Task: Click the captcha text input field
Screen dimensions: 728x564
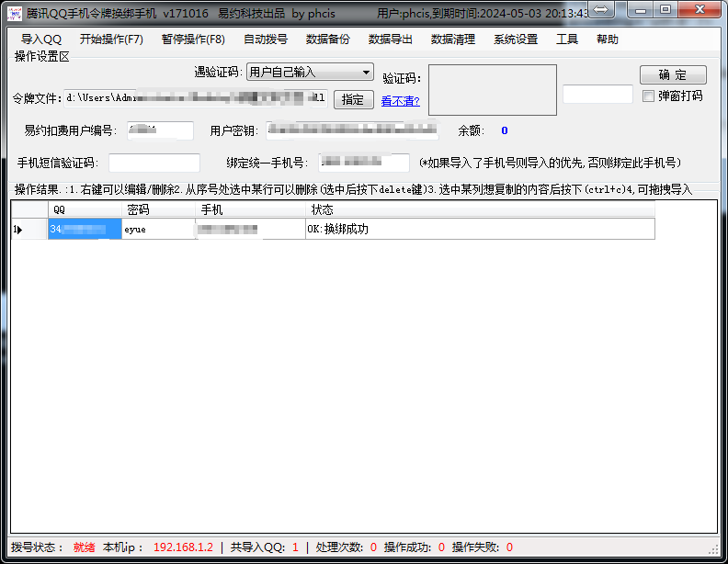Action: (597, 95)
